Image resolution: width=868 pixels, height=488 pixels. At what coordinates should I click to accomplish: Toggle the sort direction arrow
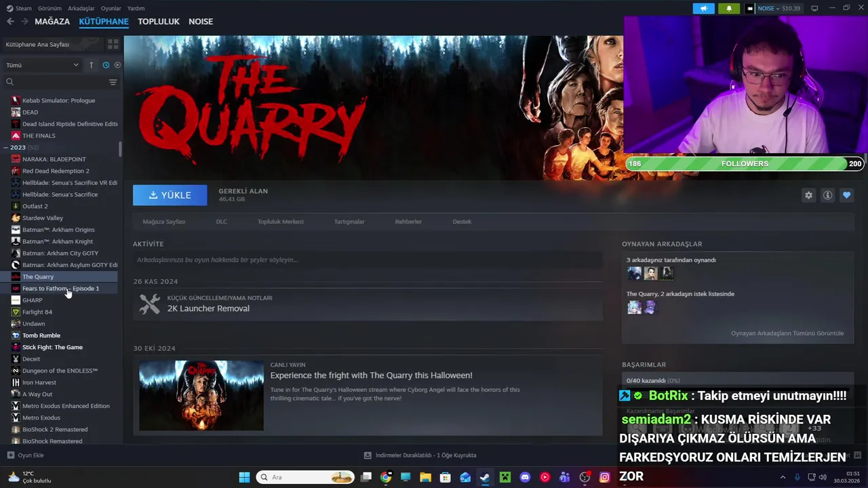pos(91,65)
